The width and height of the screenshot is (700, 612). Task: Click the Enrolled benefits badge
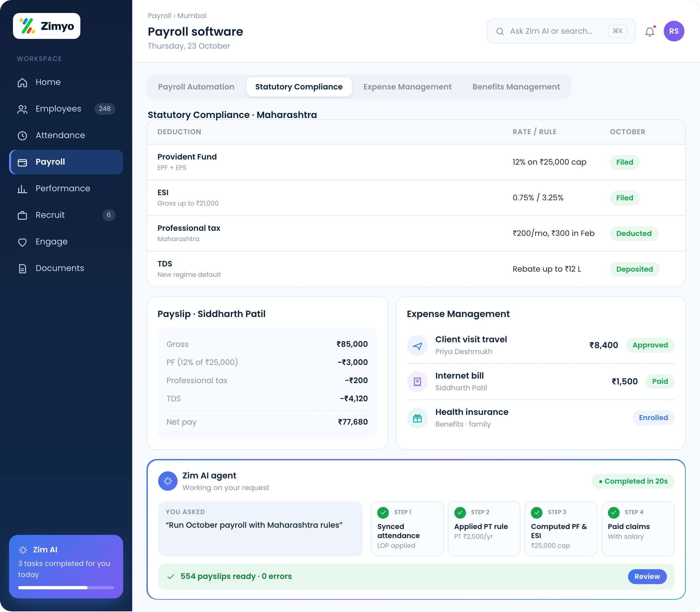point(653,418)
